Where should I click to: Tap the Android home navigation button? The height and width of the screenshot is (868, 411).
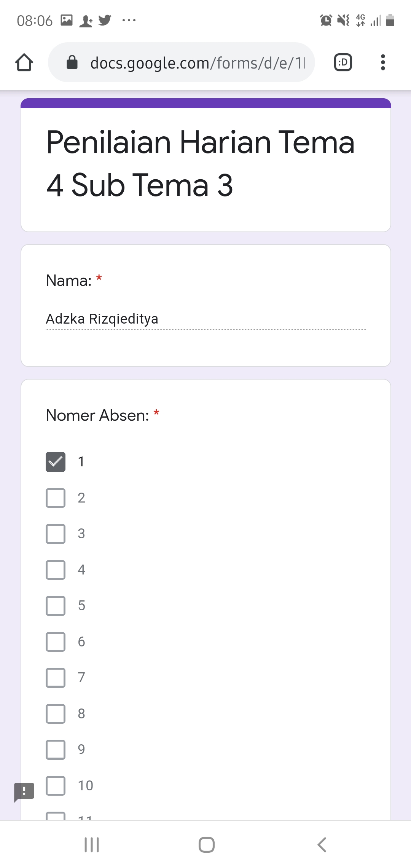pyautogui.click(x=207, y=845)
